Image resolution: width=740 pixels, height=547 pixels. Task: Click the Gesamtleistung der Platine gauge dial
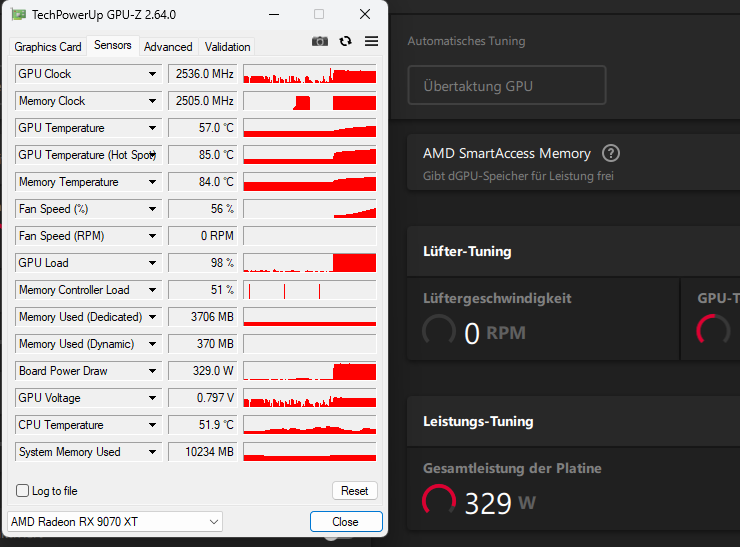(x=438, y=501)
